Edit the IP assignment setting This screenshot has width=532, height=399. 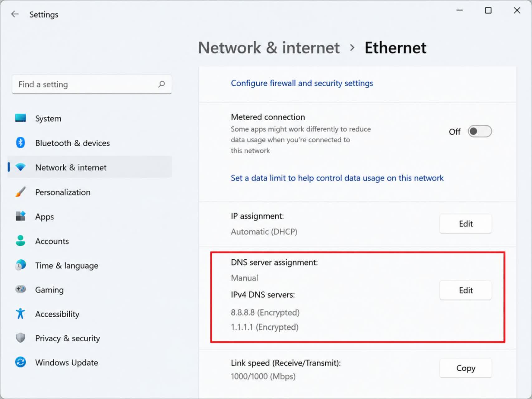[x=466, y=224]
